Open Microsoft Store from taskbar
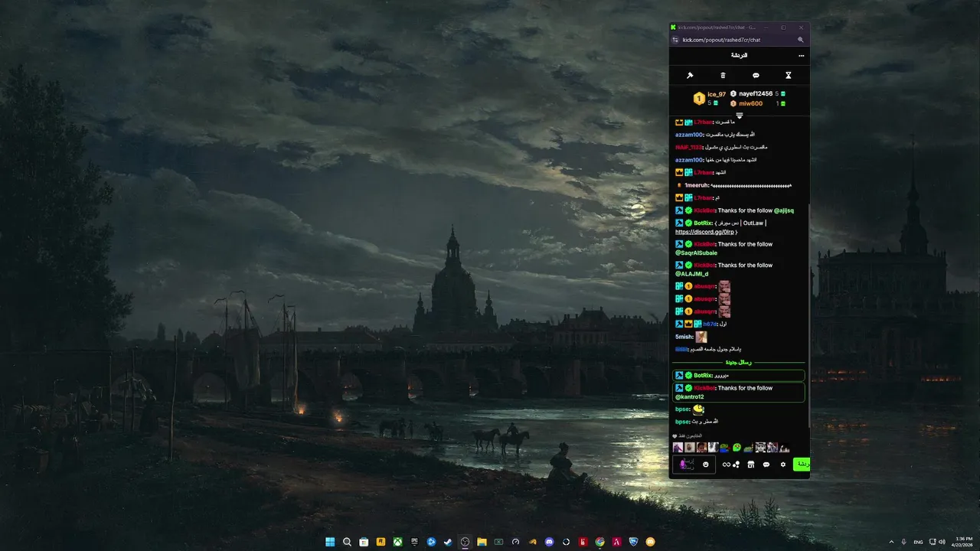 [x=364, y=542]
